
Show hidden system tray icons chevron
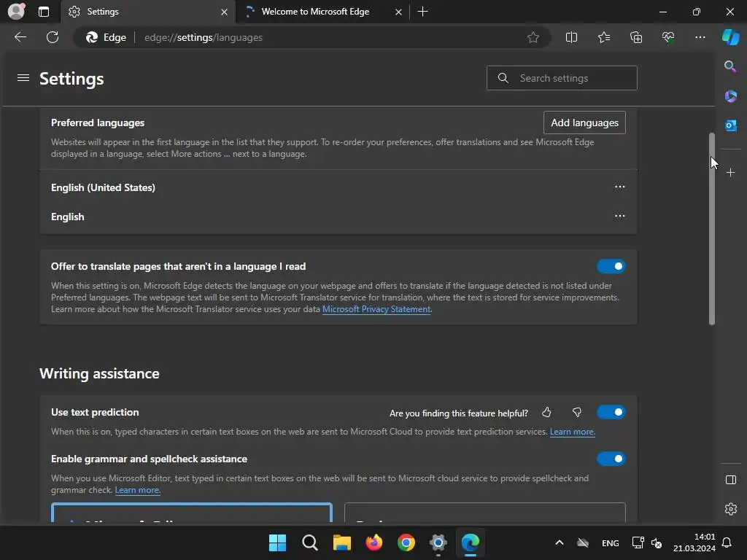(560, 542)
